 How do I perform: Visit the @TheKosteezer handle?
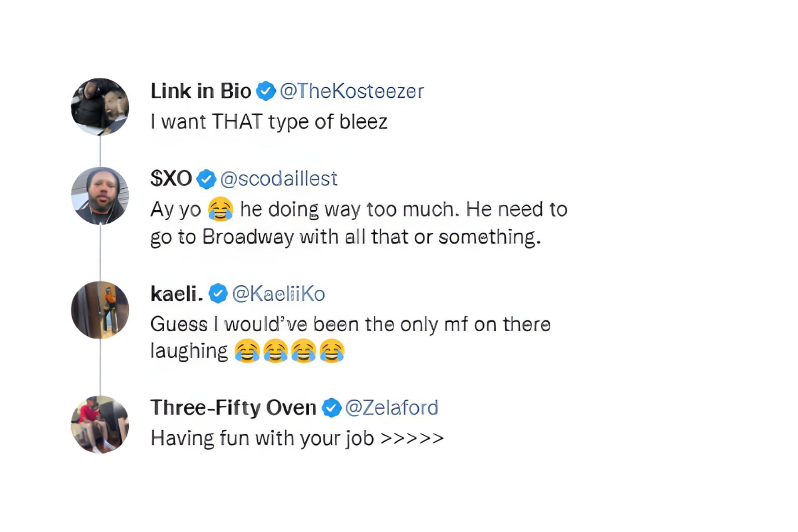pyautogui.click(x=352, y=91)
